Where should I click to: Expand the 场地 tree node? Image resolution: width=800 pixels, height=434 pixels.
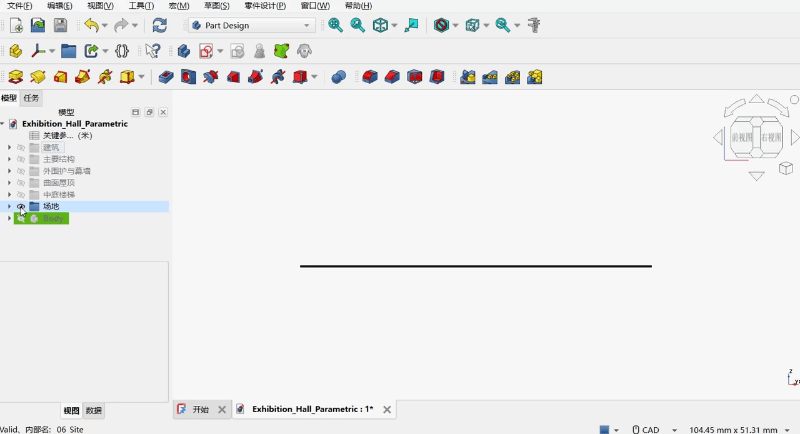9,206
